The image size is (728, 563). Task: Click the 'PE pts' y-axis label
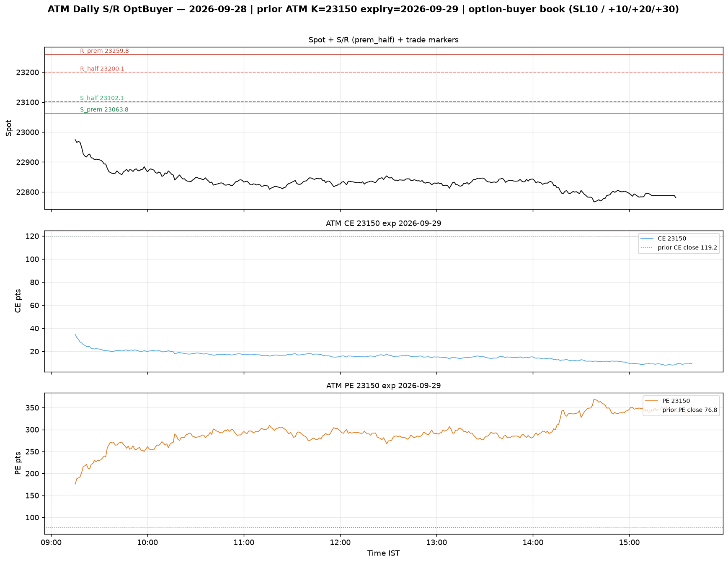pos(18,463)
